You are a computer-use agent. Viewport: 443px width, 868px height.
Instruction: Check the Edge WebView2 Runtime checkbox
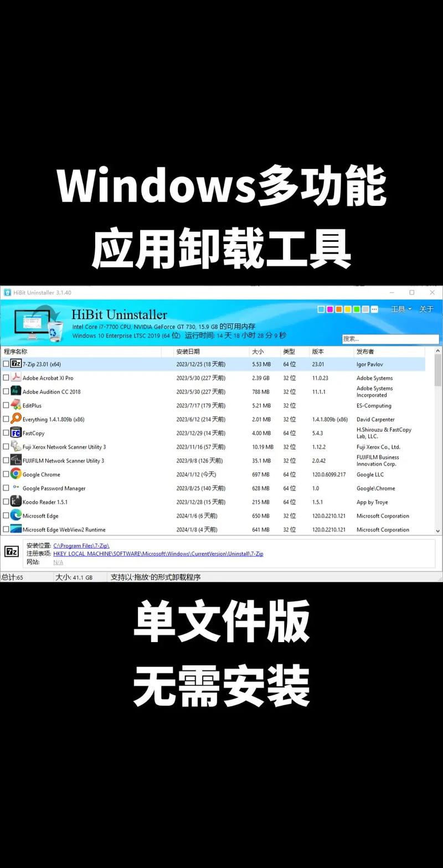[6, 529]
